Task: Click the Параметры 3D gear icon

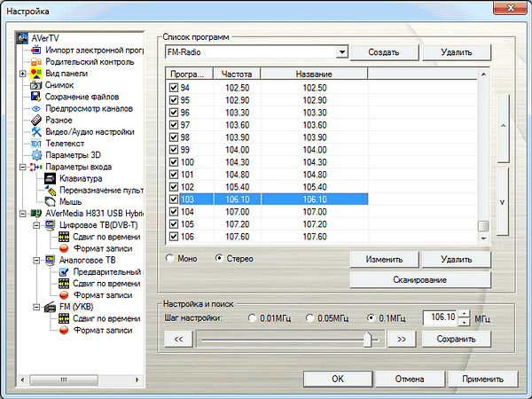Action: 36,155
